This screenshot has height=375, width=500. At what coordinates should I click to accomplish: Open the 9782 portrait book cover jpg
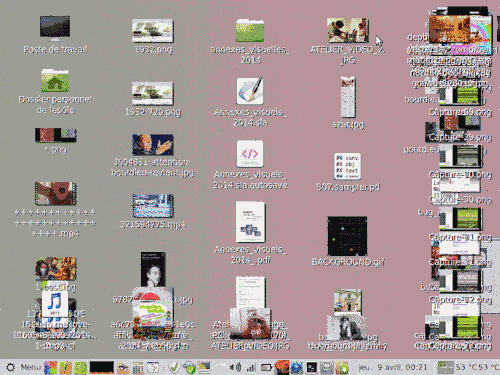(153, 269)
